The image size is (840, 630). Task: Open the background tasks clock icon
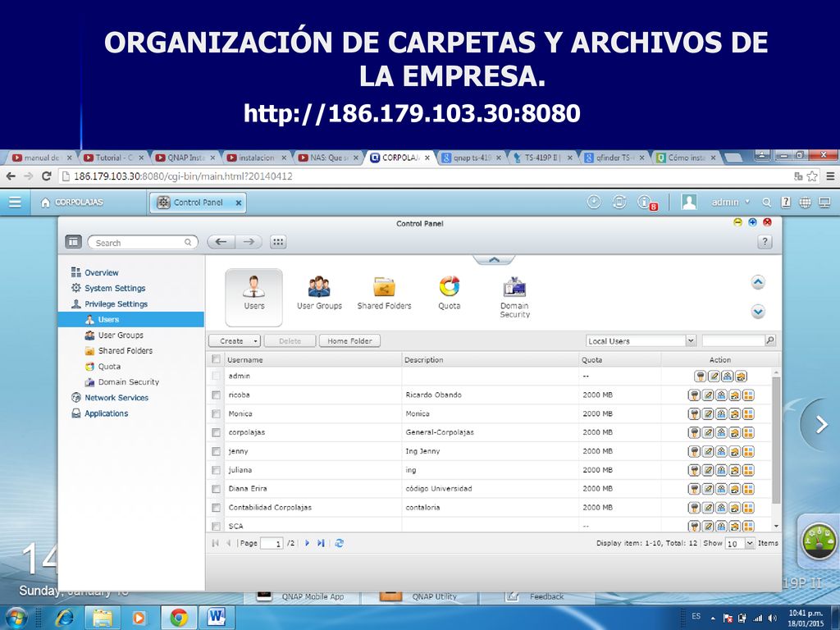594,202
